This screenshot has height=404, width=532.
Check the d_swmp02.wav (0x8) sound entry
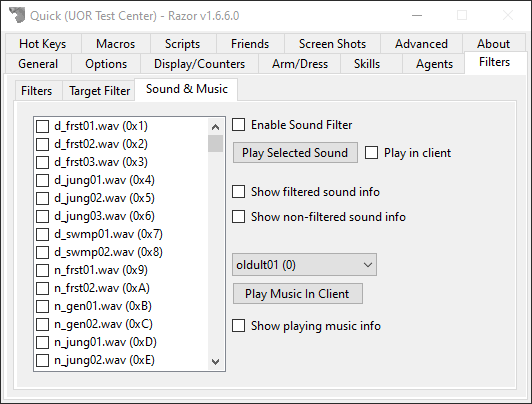click(42, 252)
